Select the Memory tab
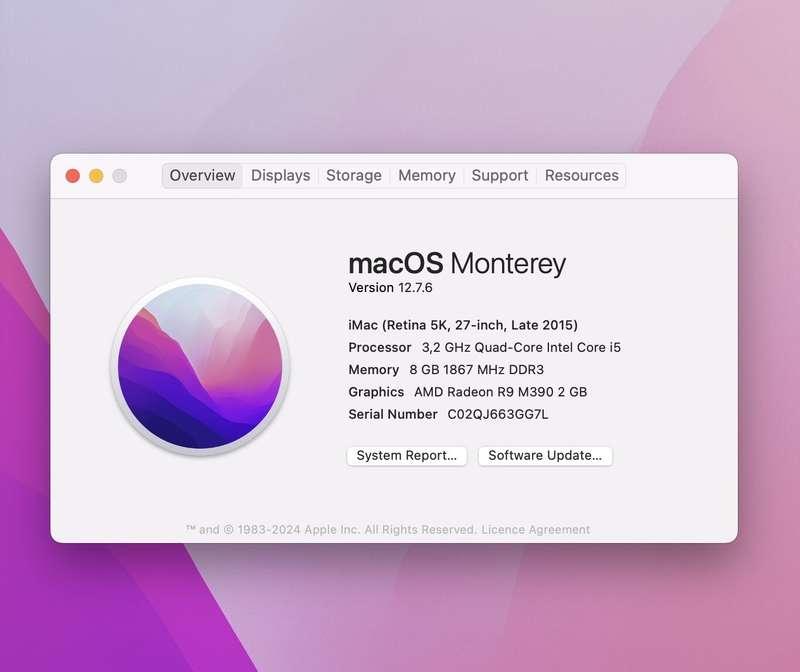This screenshot has width=800, height=672. point(427,176)
